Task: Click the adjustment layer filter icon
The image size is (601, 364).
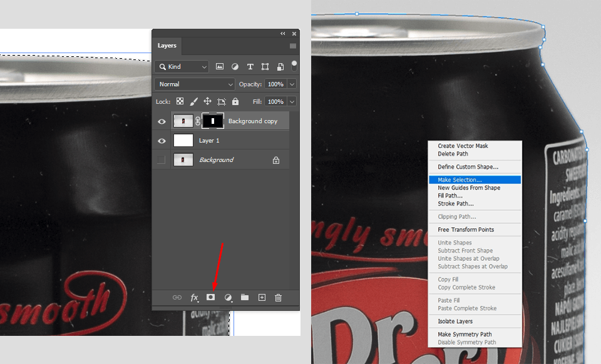Action: point(235,66)
